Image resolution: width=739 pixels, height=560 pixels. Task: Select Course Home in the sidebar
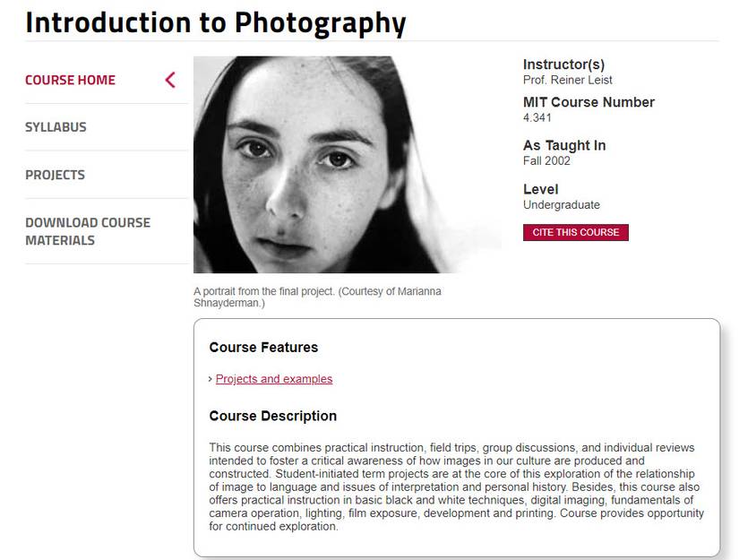click(70, 79)
